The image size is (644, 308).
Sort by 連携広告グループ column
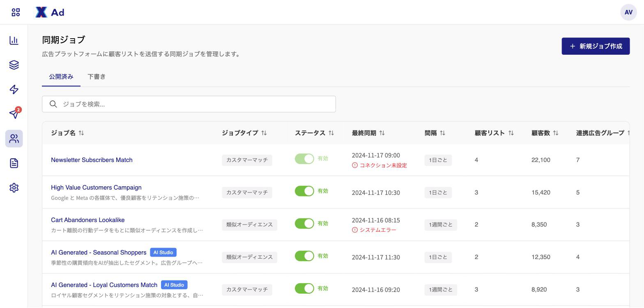628,133
